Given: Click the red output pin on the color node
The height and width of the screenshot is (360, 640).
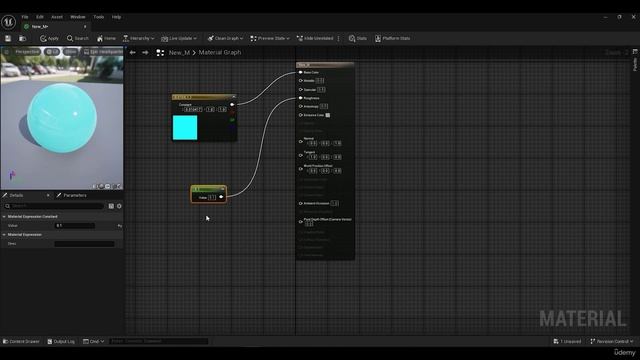Looking at the screenshot, I should coord(232,112).
